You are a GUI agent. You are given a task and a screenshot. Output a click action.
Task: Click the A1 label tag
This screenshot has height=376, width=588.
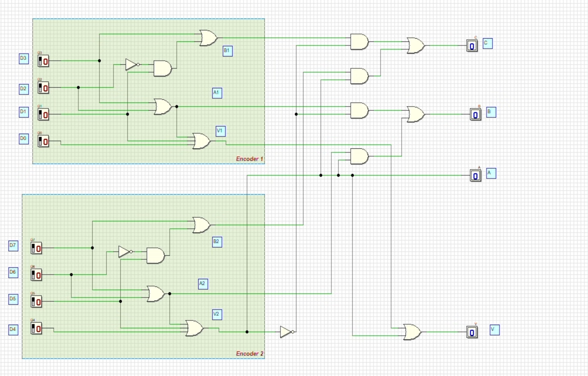(216, 93)
